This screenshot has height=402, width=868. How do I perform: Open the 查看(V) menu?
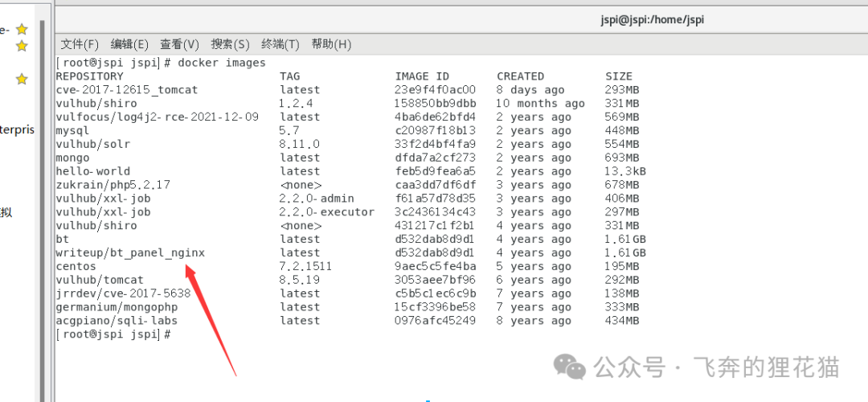pyautogui.click(x=179, y=44)
